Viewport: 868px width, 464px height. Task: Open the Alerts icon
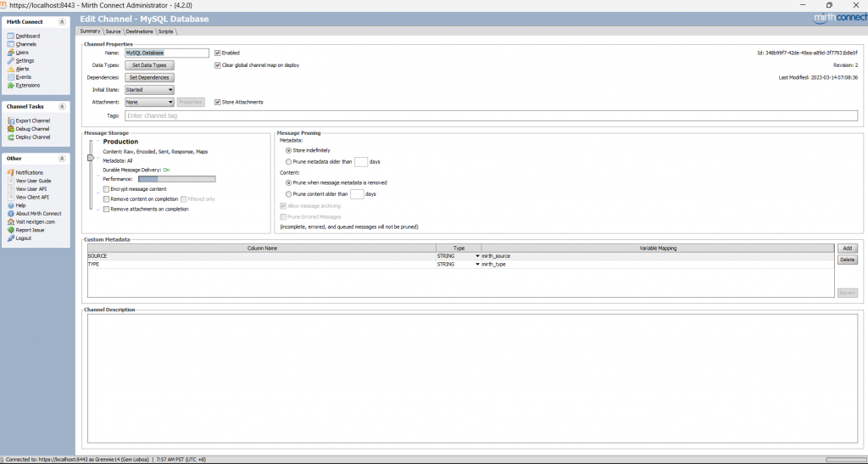click(10, 70)
